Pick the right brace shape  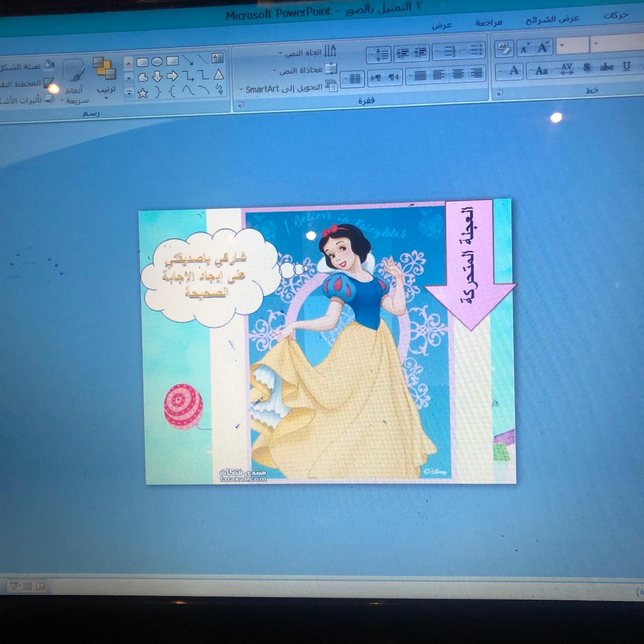click(x=157, y=92)
